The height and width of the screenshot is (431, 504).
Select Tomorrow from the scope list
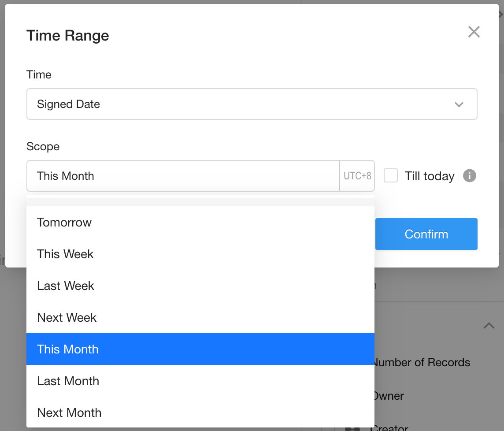click(x=64, y=222)
